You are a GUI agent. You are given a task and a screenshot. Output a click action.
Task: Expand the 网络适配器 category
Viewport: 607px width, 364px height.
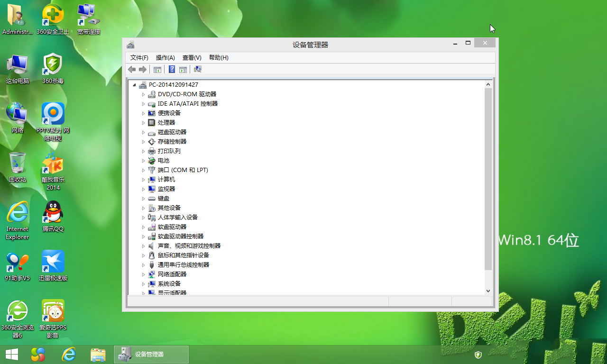144,274
